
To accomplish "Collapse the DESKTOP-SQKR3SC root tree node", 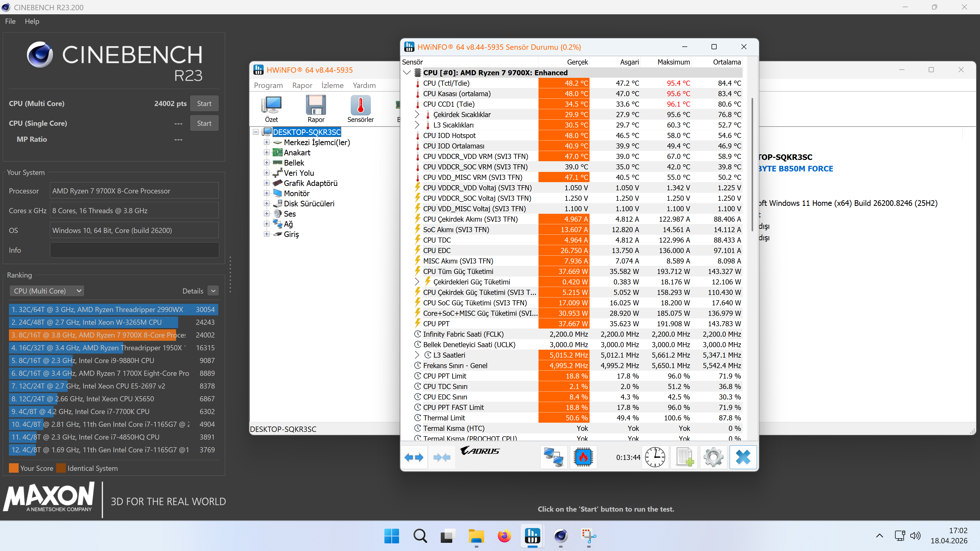I will tap(256, 132).
